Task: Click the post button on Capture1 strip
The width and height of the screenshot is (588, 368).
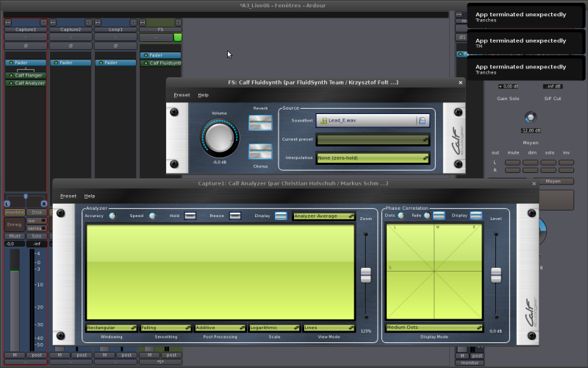Action: 37,355
